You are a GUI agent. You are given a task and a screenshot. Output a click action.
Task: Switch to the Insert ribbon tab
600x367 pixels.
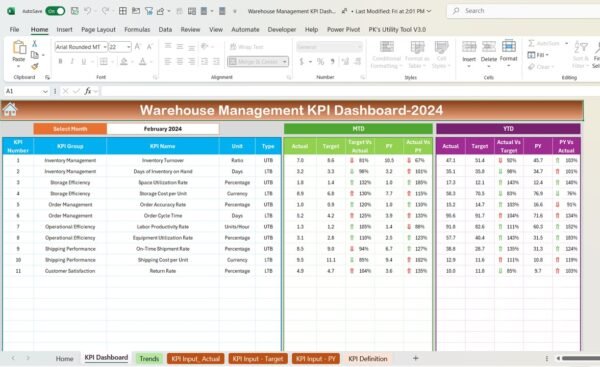(x=64, y=29)
